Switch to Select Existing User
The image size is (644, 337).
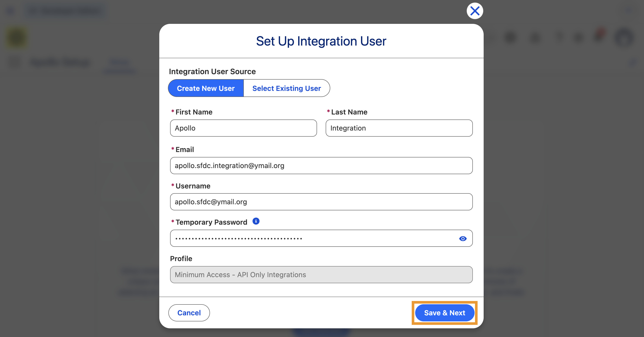point(286,88)
